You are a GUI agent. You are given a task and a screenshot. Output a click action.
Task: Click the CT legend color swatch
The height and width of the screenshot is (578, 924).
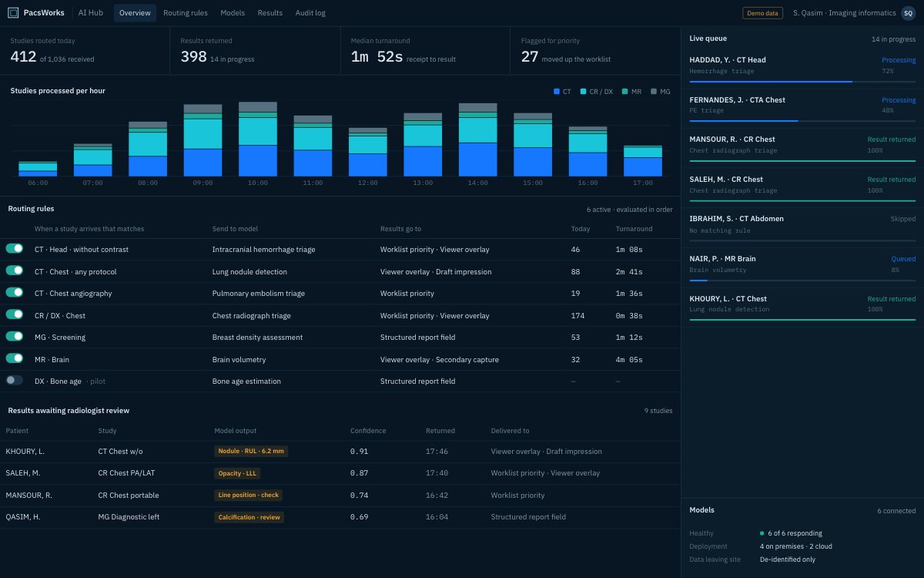(557, 92)
